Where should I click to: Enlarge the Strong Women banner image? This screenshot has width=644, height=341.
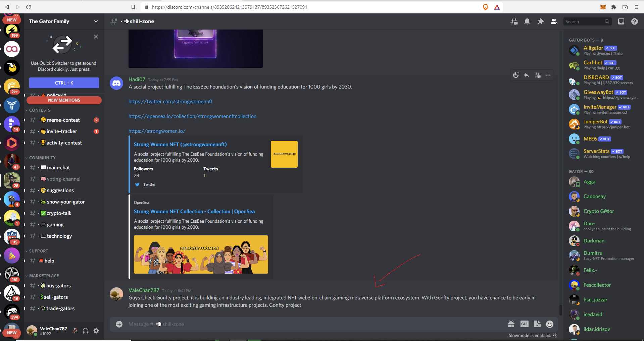click(x=201, y=254)
